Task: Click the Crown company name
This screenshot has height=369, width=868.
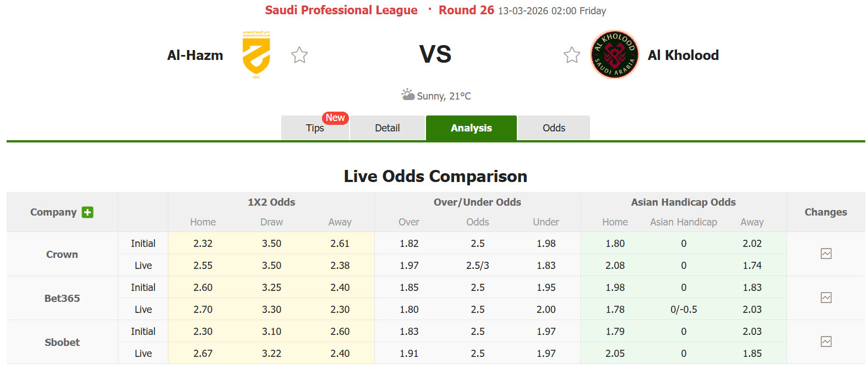Action: coord(62,255)
